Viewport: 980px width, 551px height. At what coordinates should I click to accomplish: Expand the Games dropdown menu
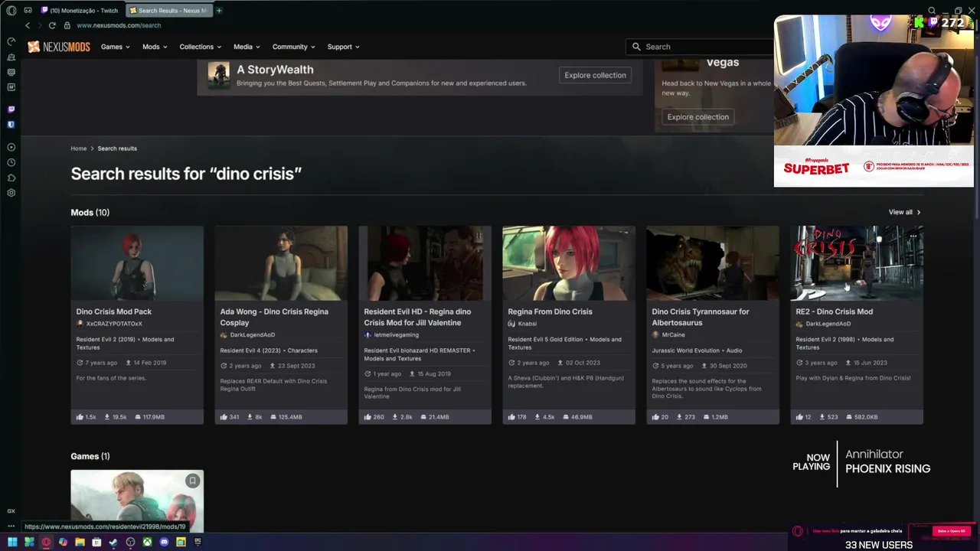coord(116,47)
